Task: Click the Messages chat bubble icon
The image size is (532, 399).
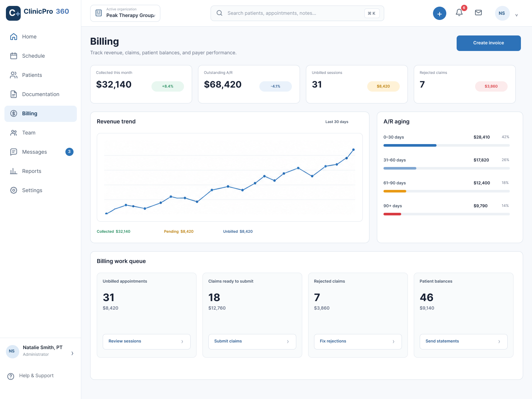Action: coord(14,152)
